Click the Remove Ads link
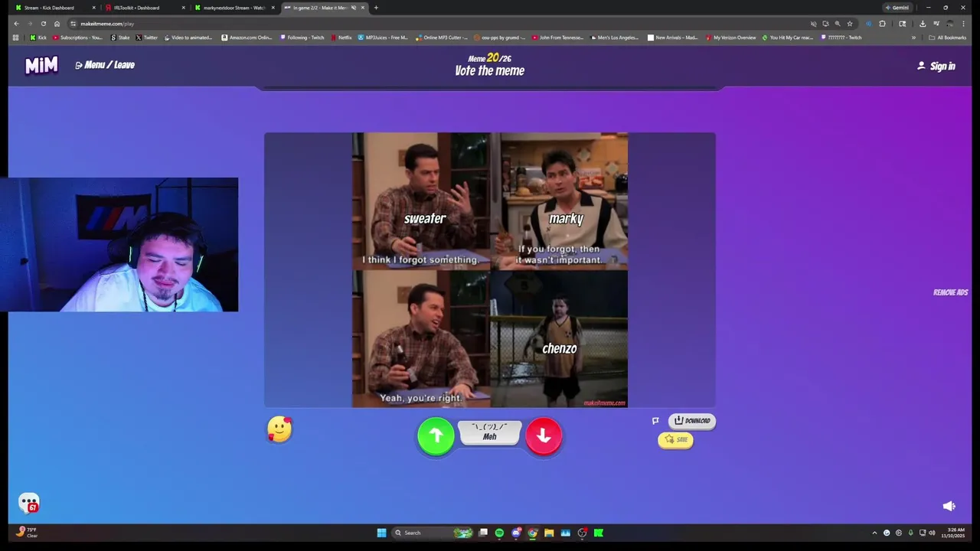 coord(950,292)
